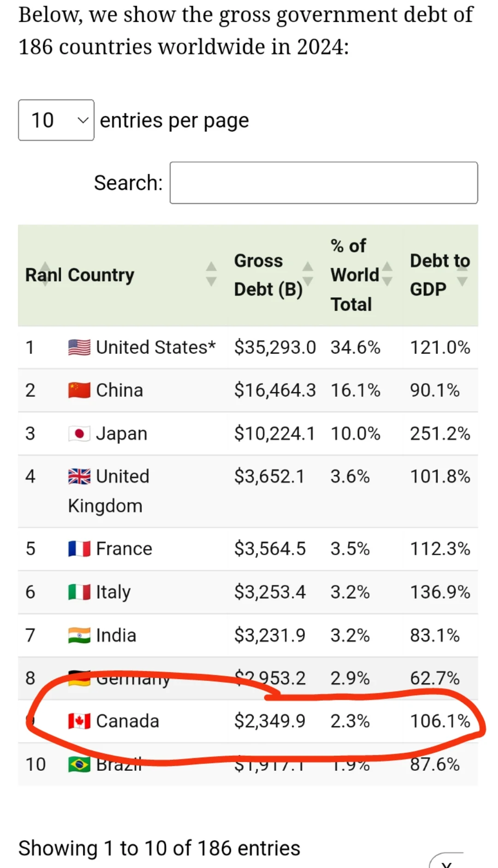The height and width of the screenshot is (868, 498).
Task: Click the Search input field
Action: click(x=323, y=182)
